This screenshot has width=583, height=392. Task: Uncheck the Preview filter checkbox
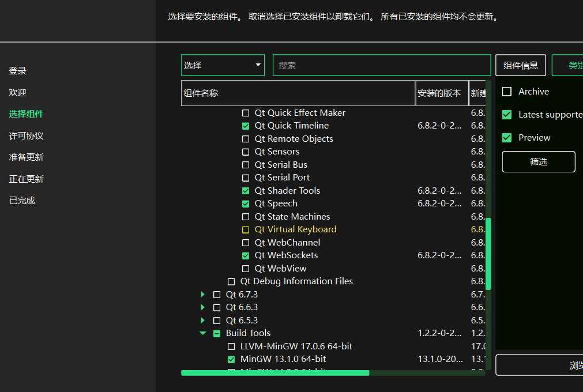[x=507, y=138]
